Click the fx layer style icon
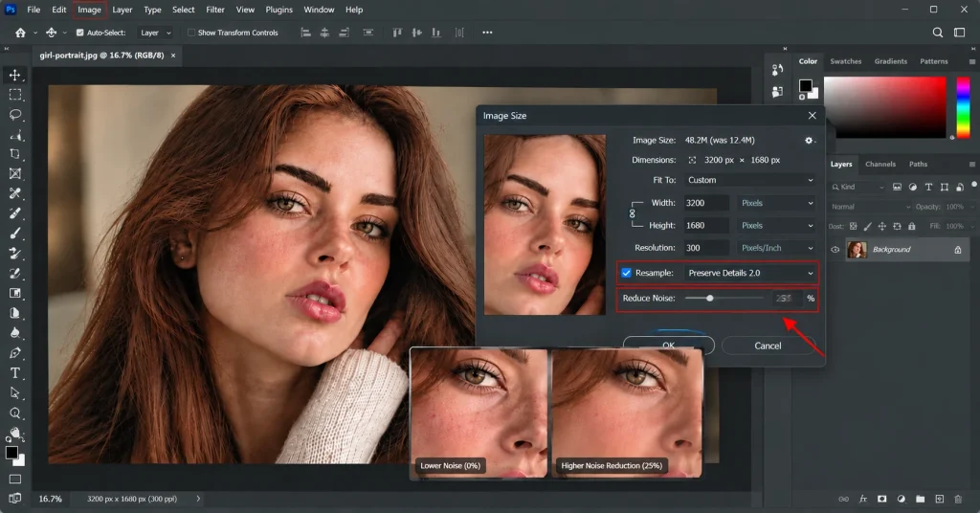Screen dimensions: 980x513 click(x=863, y=499)
